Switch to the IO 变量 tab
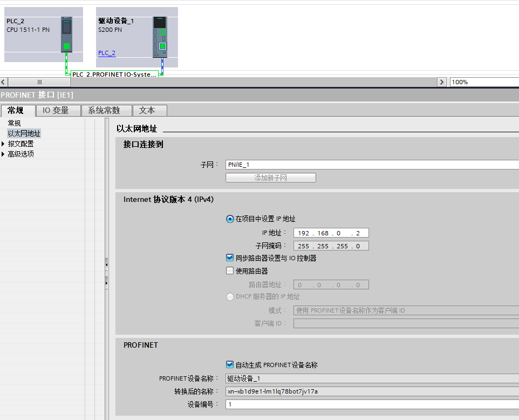The height and width of the screenshot is (420, 519). (58, 110)
